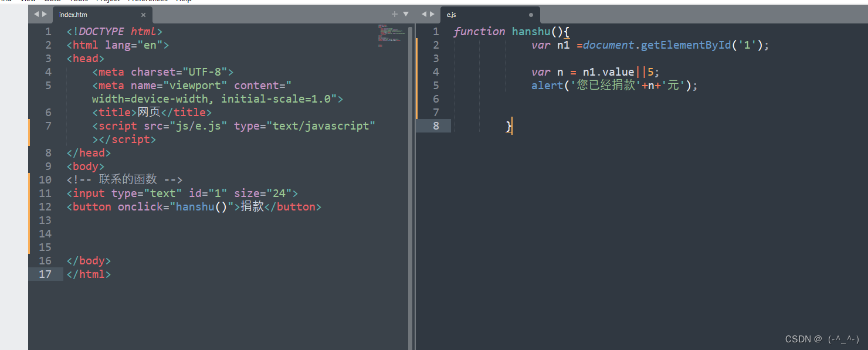Image resolution: width=868 pixels, height=350 pixels.
Task: Click the script src="js/e.js" attribute
Action: point(163,126)
